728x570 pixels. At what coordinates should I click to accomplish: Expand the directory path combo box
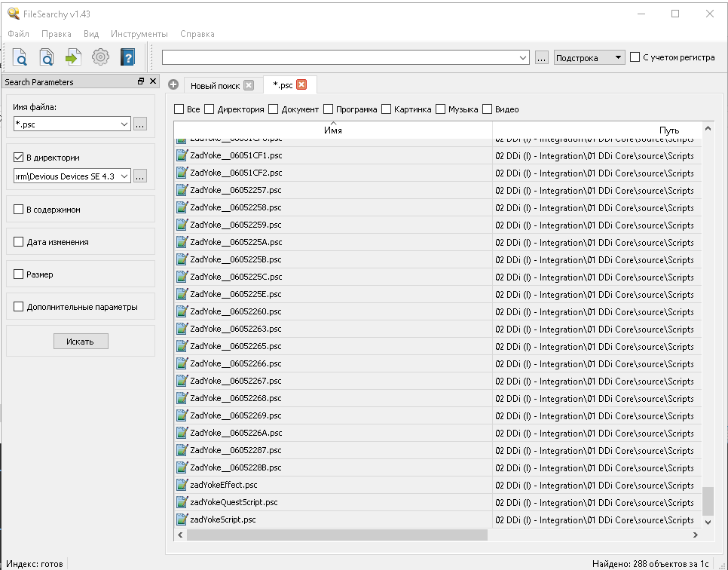click(x=124, y=176)
